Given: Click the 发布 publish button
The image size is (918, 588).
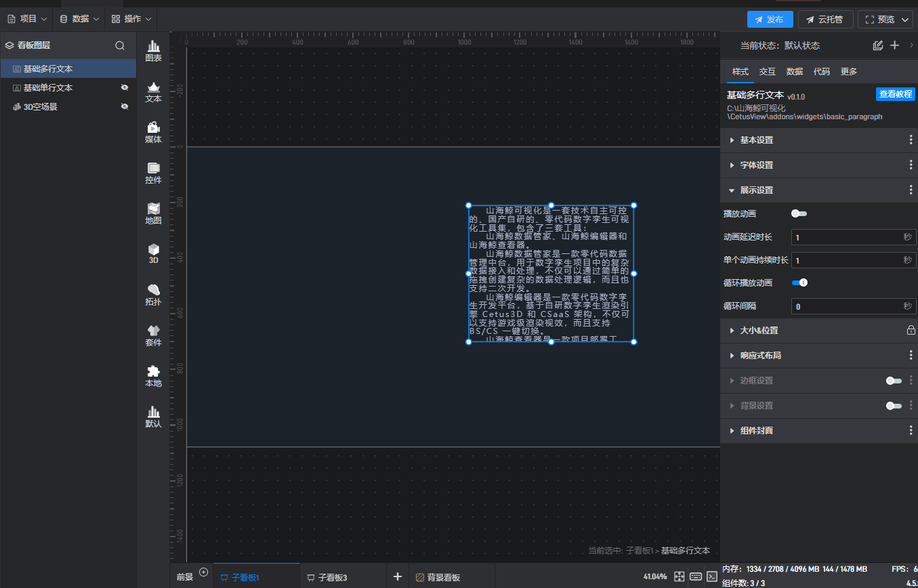Looking at the screenshot, I should 770,19.
